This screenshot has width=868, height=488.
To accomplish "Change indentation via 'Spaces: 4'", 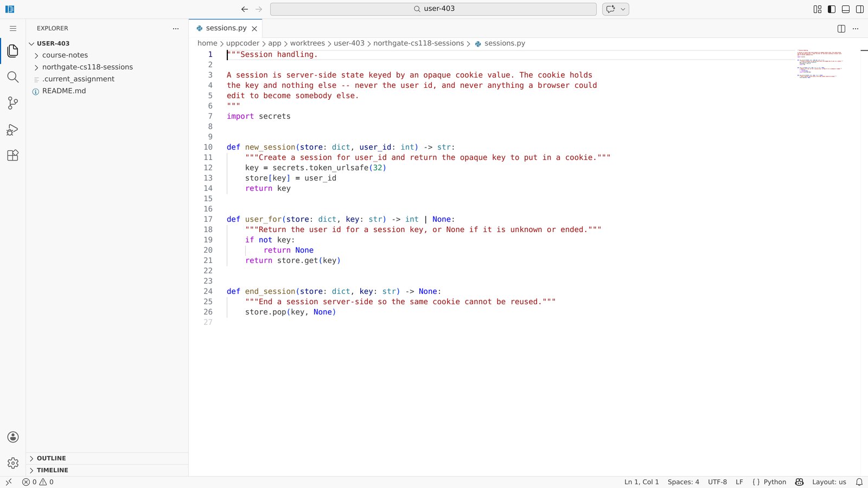I will [x=683, y=482].
